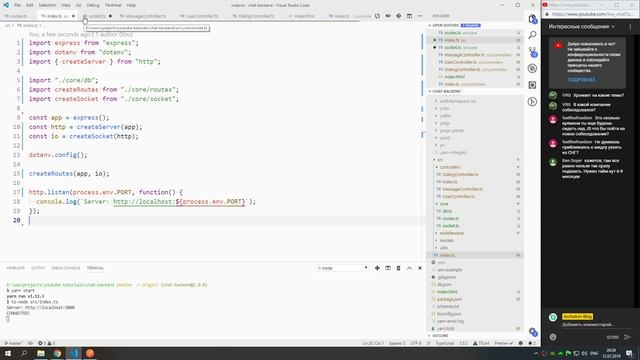Click the blue link in YouTube chat notice
Viewport: 640px width, 360px height.
(581, 80)
